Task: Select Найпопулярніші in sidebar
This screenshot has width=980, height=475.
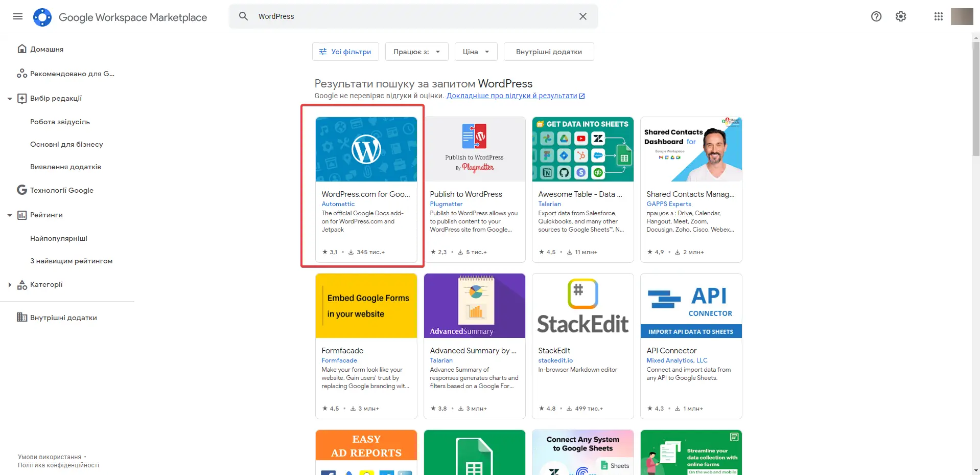Action: click(59, 238)
